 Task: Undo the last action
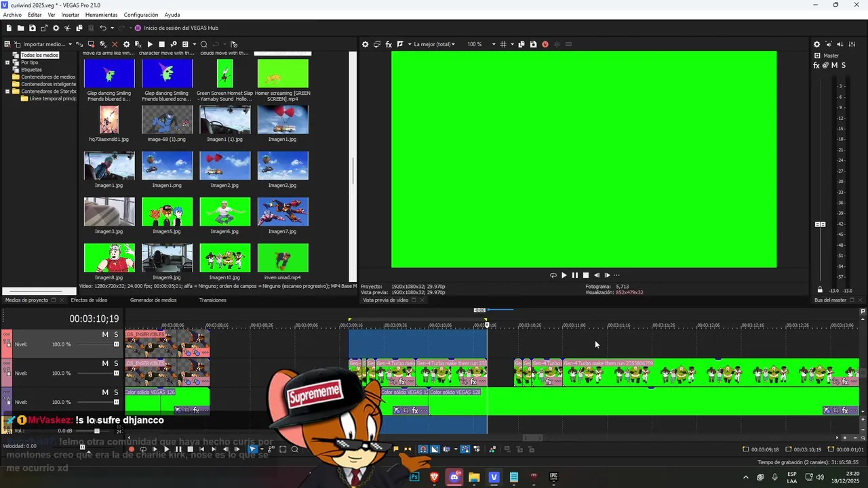click(102, 28)
